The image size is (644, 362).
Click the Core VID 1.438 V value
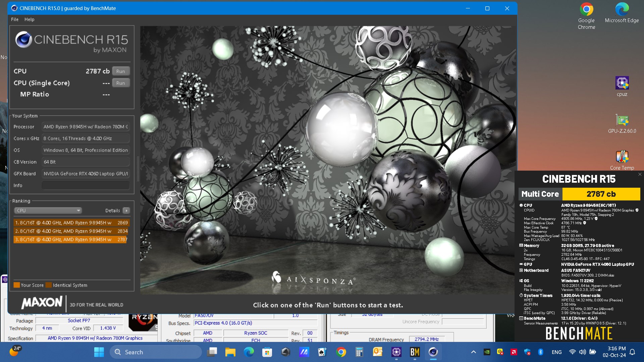108,328
